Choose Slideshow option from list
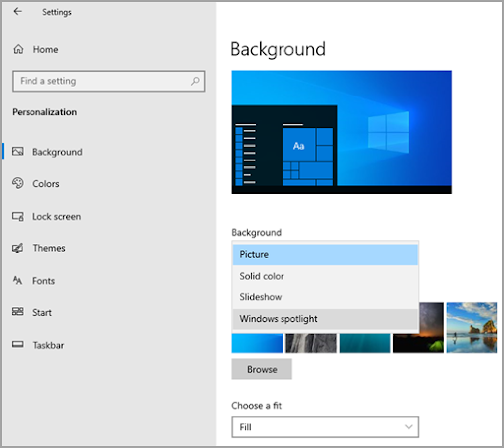 (326, 297)
